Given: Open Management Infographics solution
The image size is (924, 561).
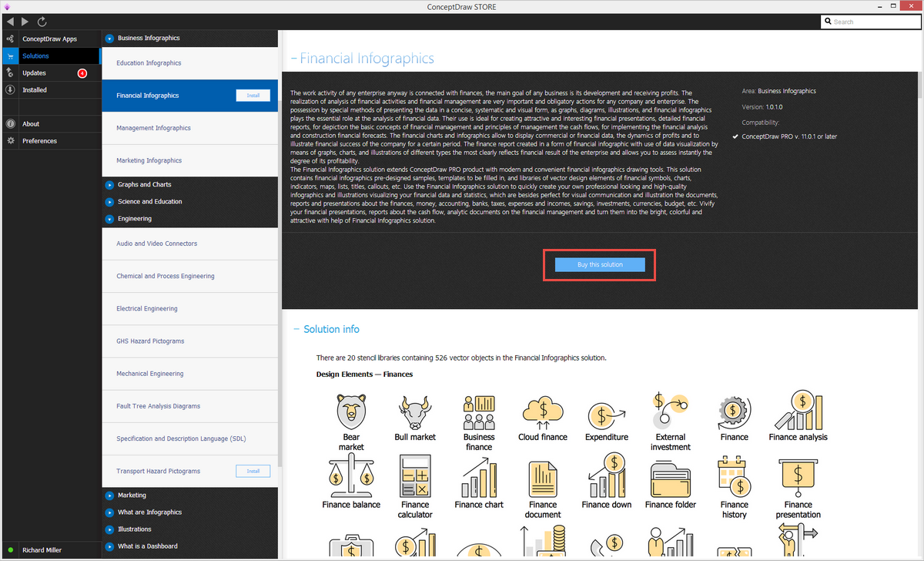Looking at the screenshot, I should [189, 128].
